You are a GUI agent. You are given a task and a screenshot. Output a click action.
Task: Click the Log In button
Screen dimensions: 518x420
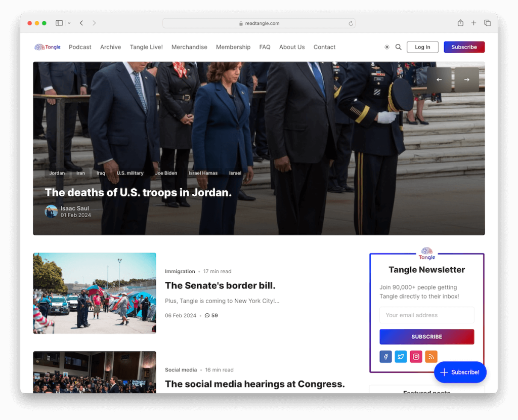(422, 47)
